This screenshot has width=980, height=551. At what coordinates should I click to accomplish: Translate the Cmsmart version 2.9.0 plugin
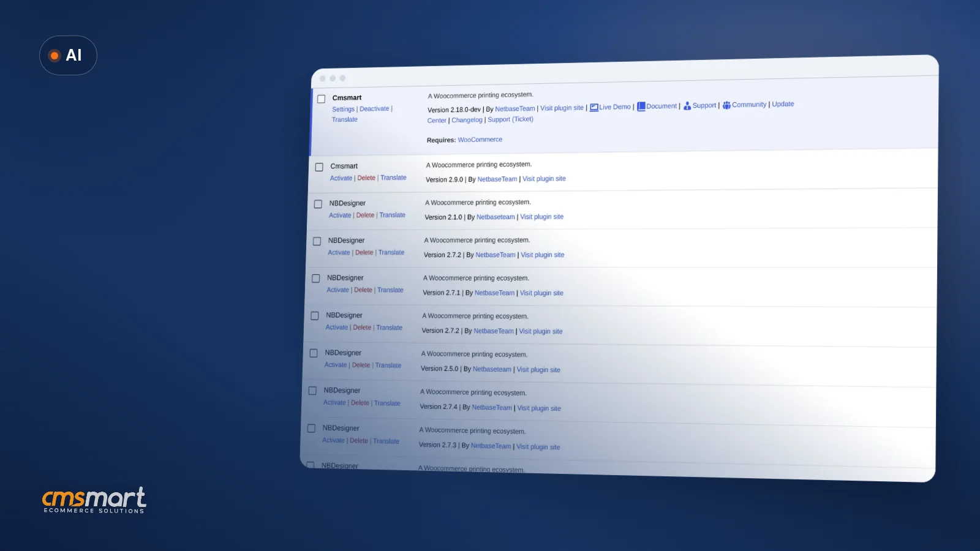(393, 178)
